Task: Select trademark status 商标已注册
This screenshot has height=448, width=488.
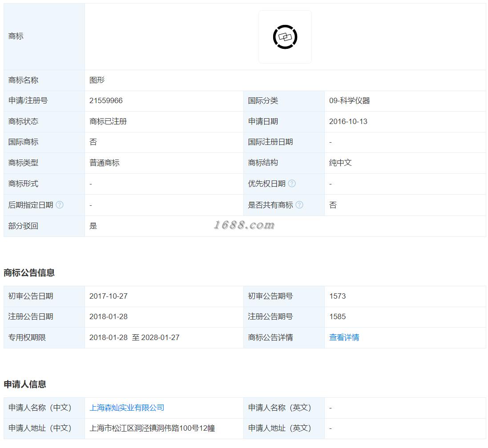Action: [x=108, y=121]
